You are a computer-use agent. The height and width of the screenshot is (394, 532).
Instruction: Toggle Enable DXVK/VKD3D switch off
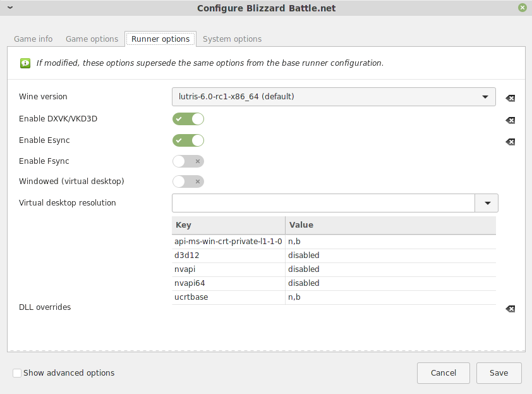point(188,119)
